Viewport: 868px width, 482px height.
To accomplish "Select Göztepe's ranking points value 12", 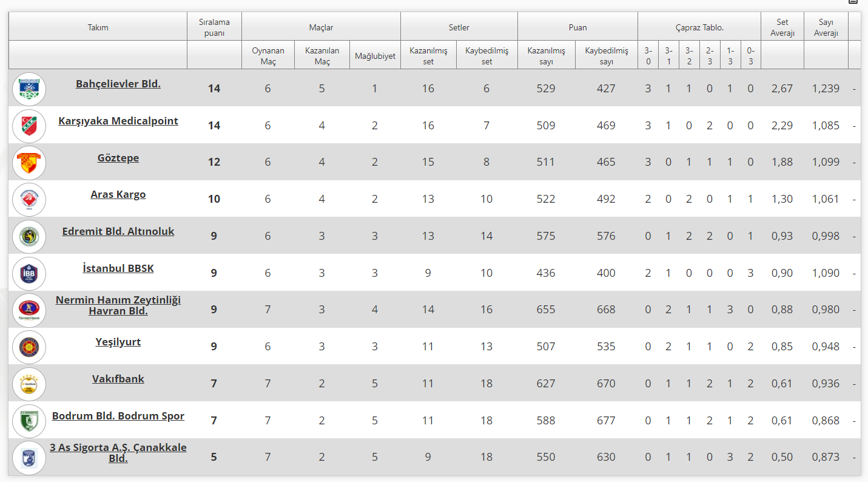I will click(214, 162).
